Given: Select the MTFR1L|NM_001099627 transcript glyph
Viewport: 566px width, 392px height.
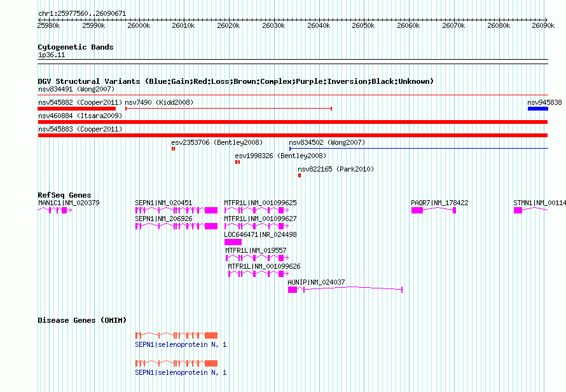Looking at the screenshot, I should (257, 226).
